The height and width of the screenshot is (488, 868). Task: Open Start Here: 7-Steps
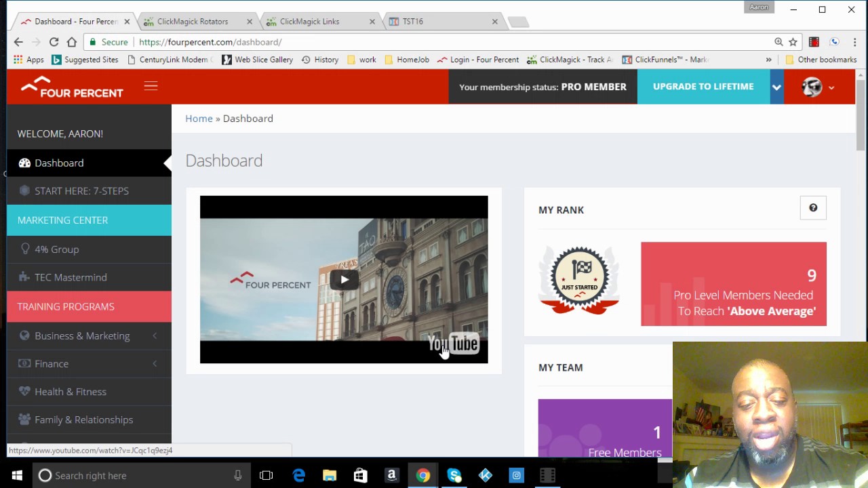pos(89,191)
